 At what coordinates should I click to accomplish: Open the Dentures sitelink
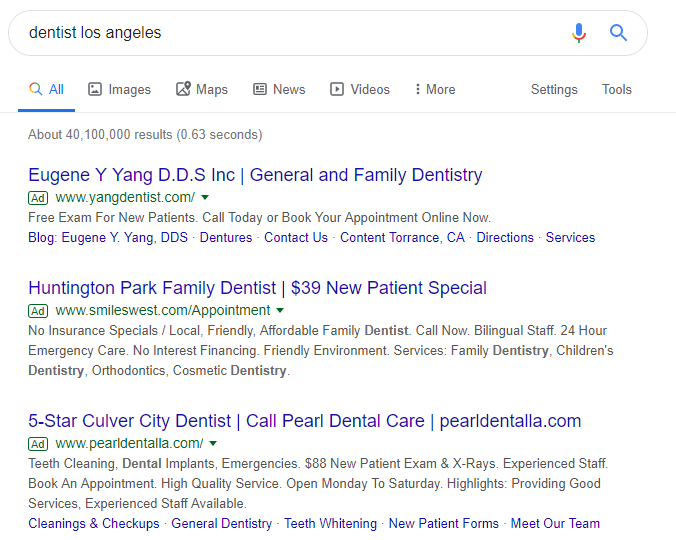point(226,237)
